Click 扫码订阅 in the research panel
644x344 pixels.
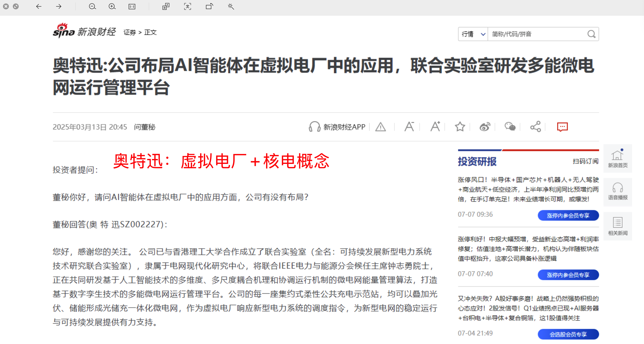click(585, 161)
